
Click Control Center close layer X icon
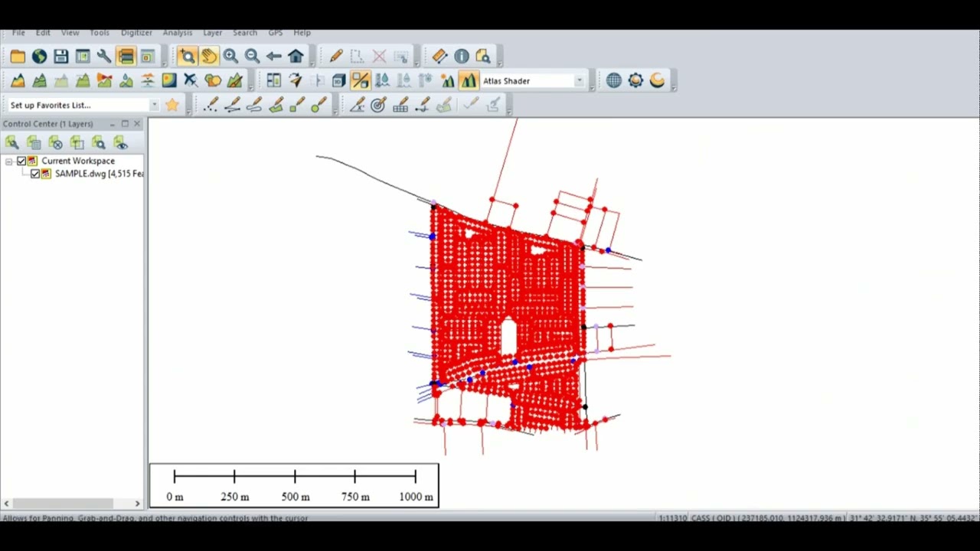[55, 142]
